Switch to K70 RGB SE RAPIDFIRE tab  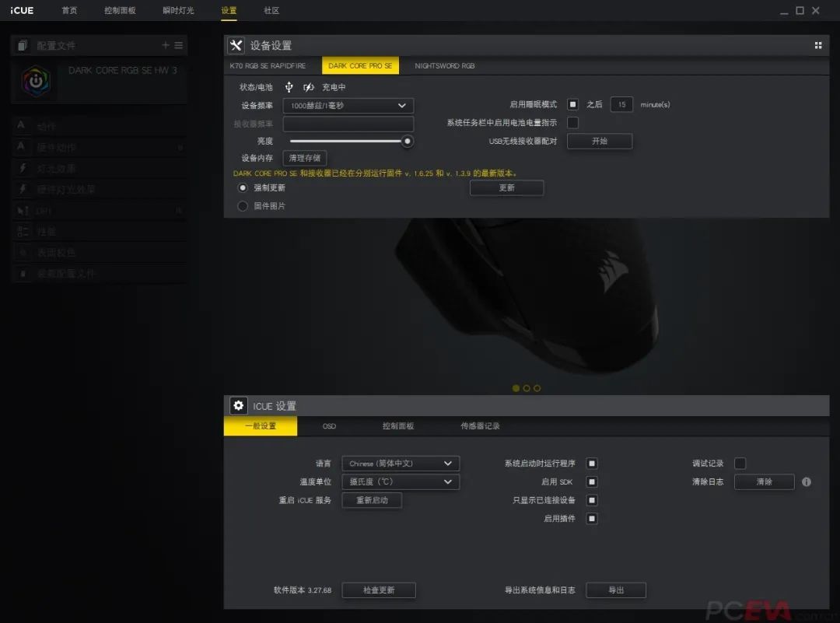coord(268,65)
